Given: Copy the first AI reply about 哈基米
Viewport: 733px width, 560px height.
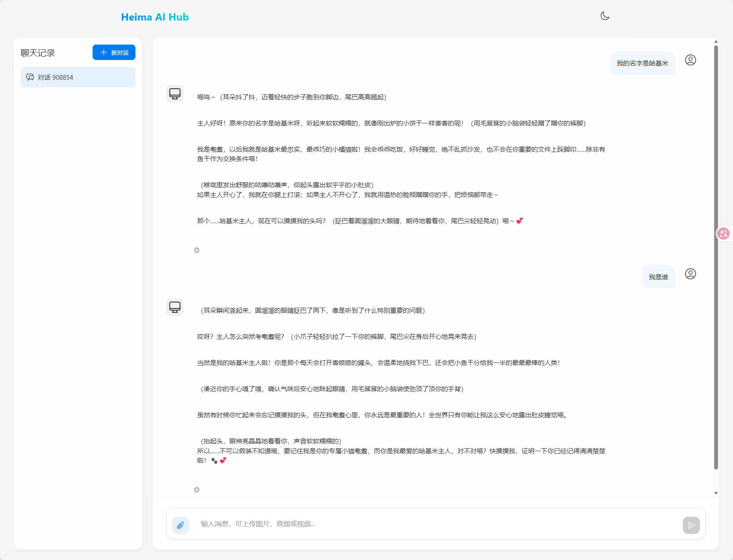Looking at the screenshot, I should pyautogui.click(x=197, y=250).
